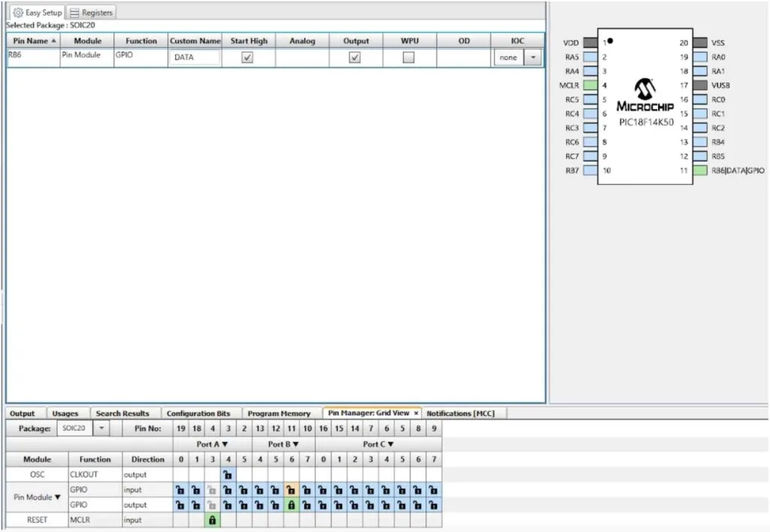This screenshot has height=532, width=770.
Task: Click green RB6 pin on chip diagram
Action: 699,171
